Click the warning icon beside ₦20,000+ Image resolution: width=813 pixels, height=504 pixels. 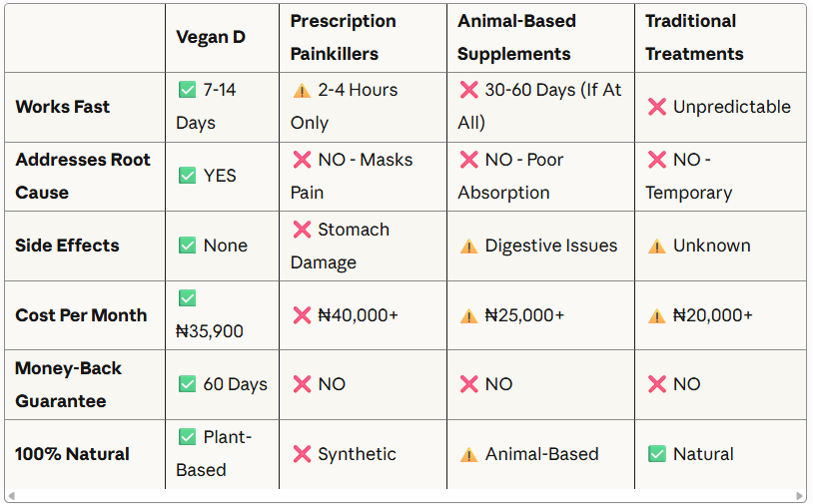click(x=657, y=315)
